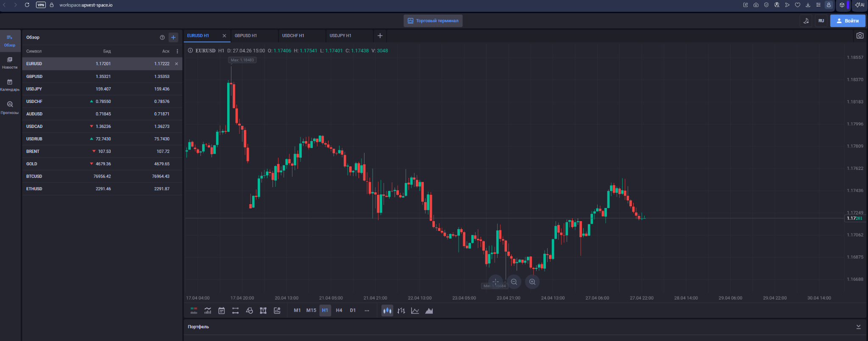Image resolution: width=868 pixels, height=341 pixels.
Task: Click the Торговый терминал button
Action: point(433,21)
